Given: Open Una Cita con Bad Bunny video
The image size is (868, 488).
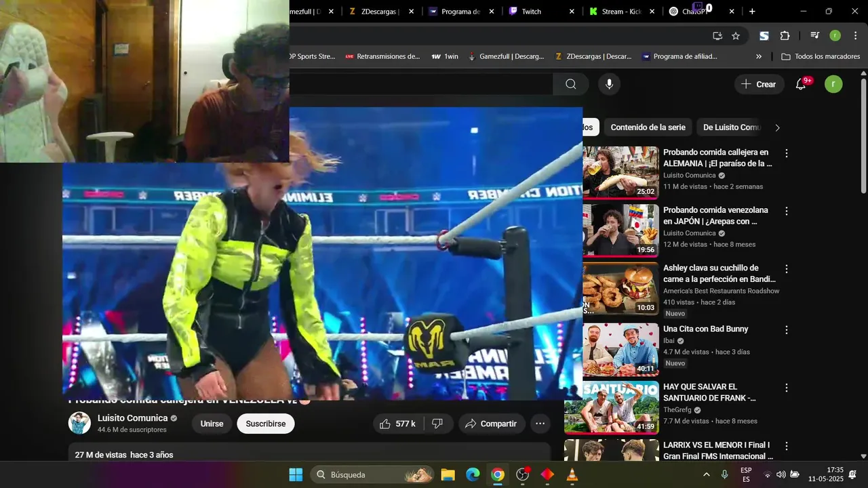Looking at the screenshot, I should (x=705, y=329).
